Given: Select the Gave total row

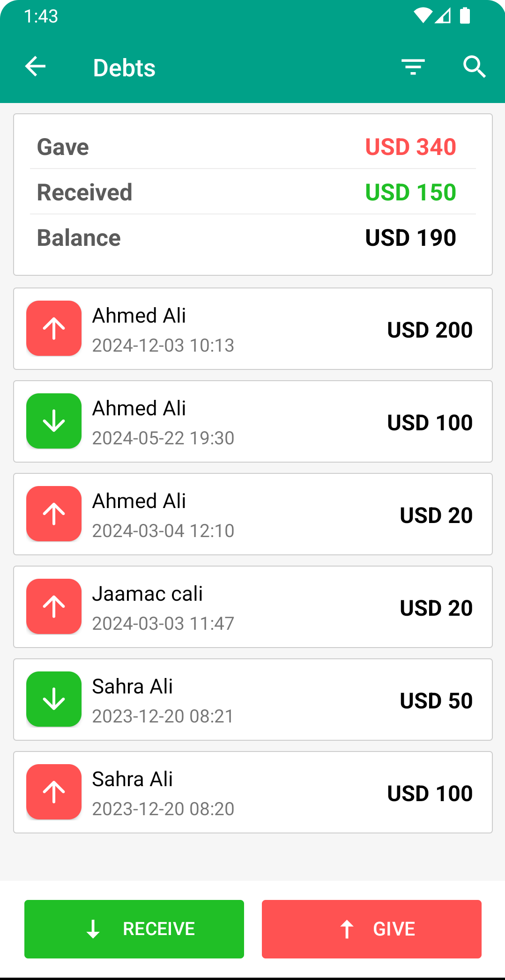Looking at the screenshot, I should pos(253,147).
